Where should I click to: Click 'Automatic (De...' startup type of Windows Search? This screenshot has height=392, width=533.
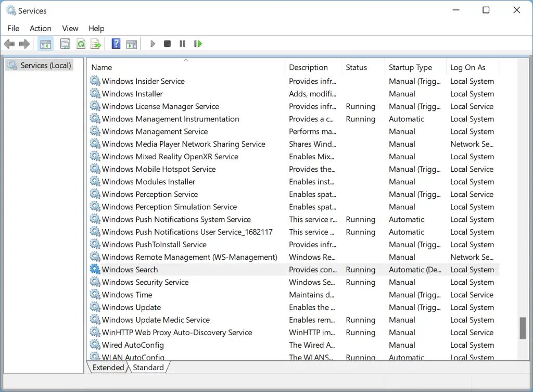tap(415, 270)
